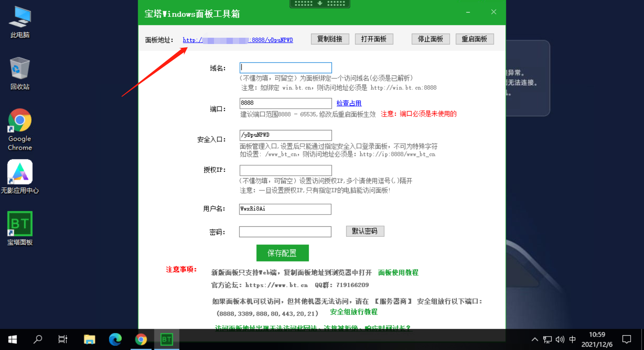644x350 pixels.
Task: Open network status tray icon
Action: point(548,340)
